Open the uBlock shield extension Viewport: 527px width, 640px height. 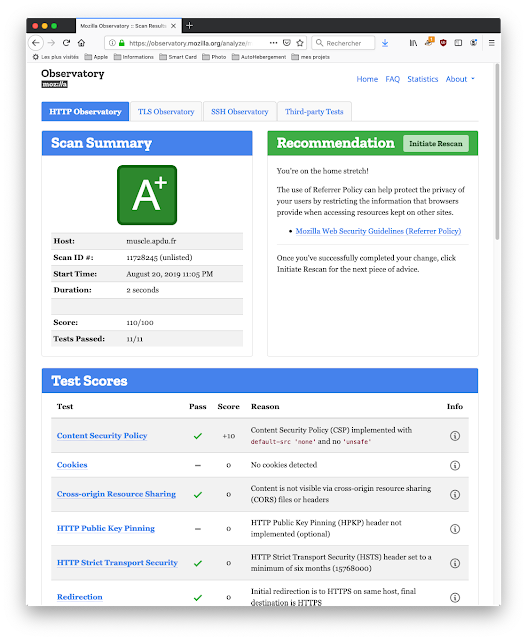[443, 43]
